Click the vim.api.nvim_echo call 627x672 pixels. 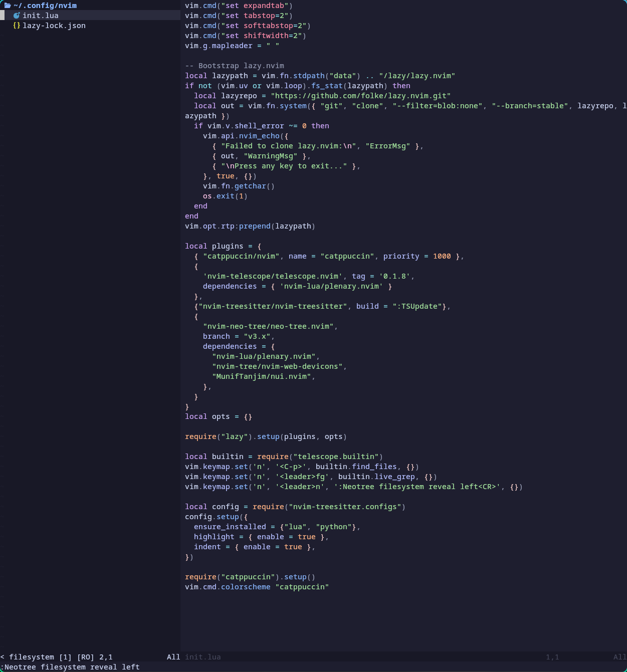[x=246, y=136]
